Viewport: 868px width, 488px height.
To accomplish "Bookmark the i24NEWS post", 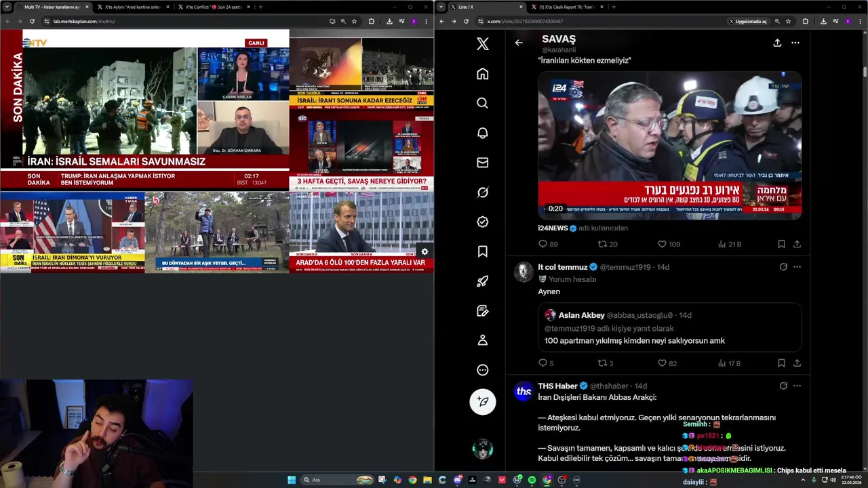I will pyautogui.click(x=781, y=244).
